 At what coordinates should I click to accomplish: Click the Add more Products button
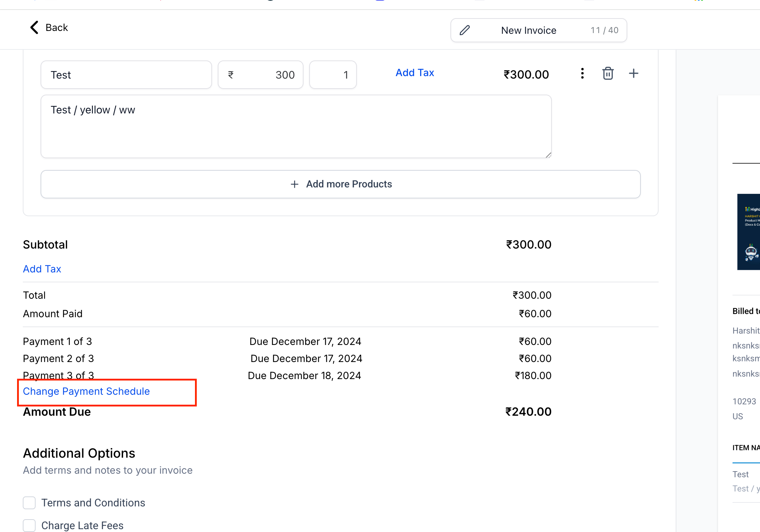349,184
